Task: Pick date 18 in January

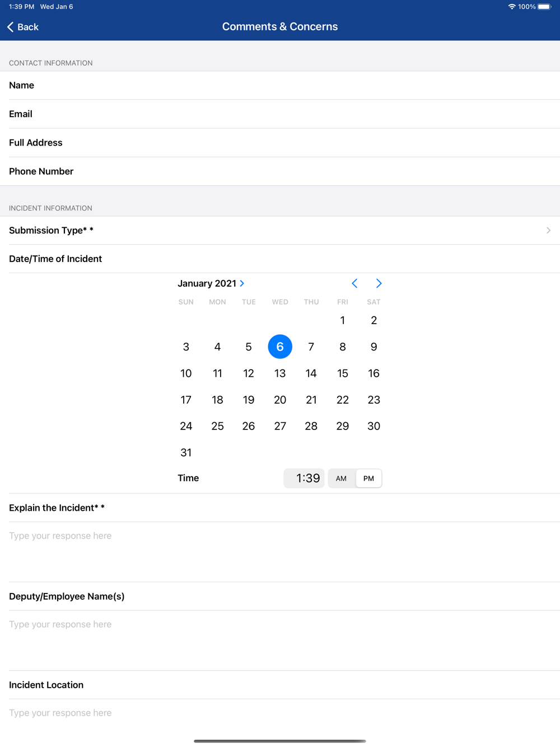Action: point(217,400)
